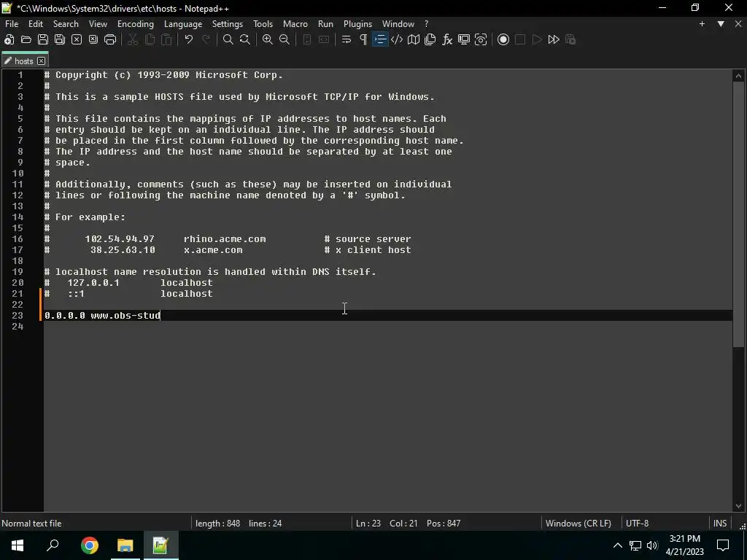747x560 pixels.
Task: Toggle show all characters pilcrow icon
Action: tap(363, 39)
